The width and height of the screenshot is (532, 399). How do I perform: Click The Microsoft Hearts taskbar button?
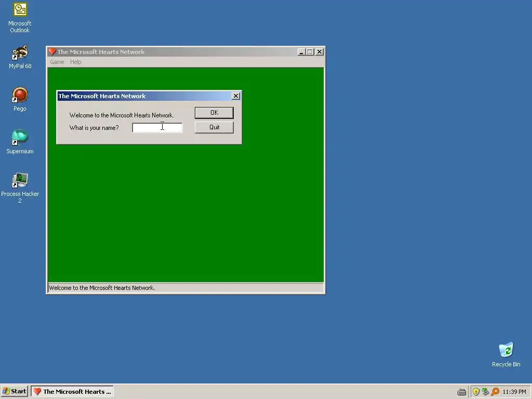(72, 391)
